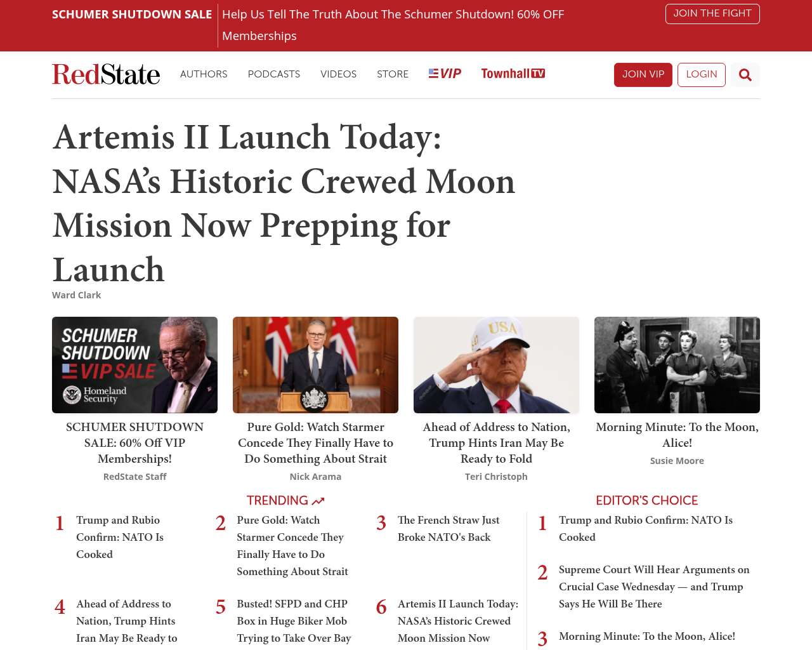Image resolution: width=812 pixels, height=650 pixels.
Task: Open the Login button
Action: point(702,74)
